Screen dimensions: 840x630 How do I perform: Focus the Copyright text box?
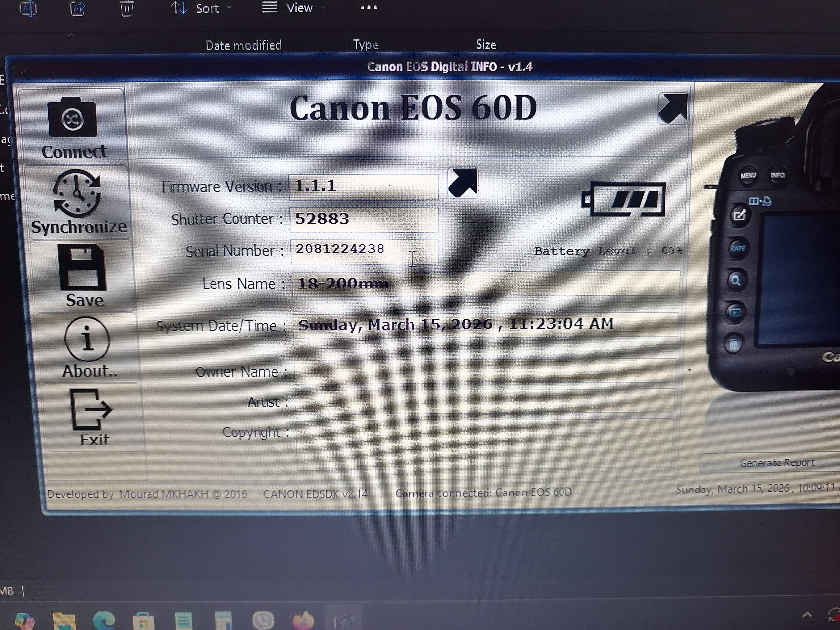(x=484, y=444)
